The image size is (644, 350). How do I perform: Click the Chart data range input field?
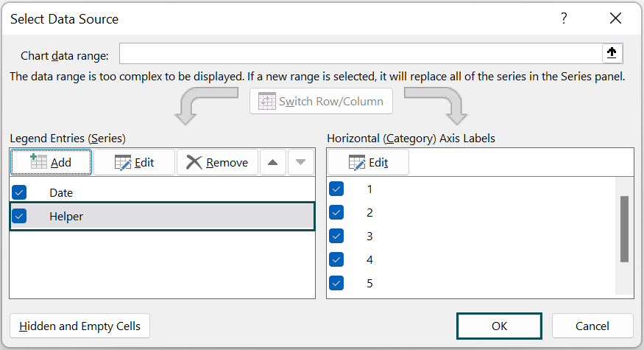pos(361,54)
